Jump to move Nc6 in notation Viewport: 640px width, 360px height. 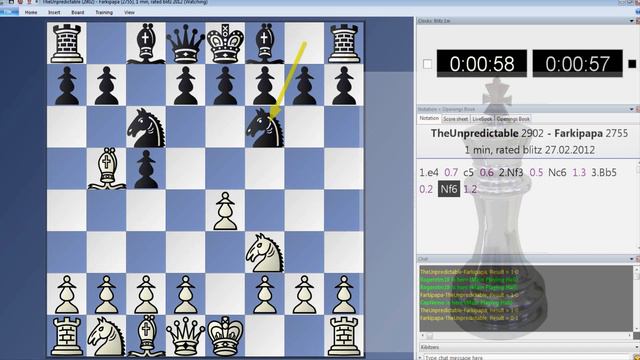point(557,173)
